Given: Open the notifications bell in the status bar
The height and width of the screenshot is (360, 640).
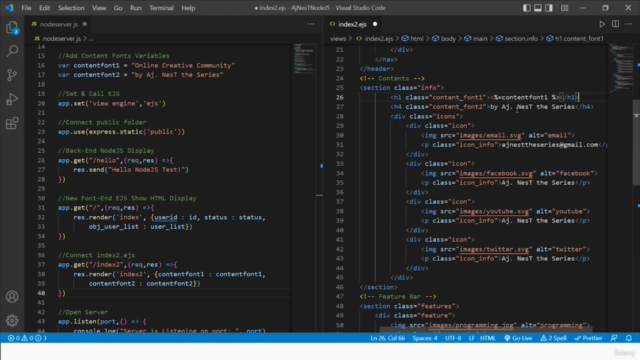Looking at the screenshot, I should click(x=629, y=338).
